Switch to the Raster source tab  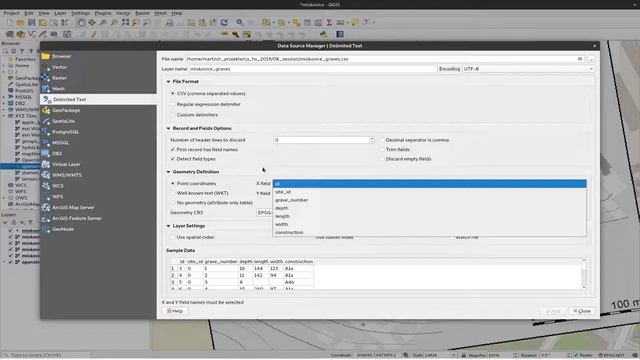59,78
